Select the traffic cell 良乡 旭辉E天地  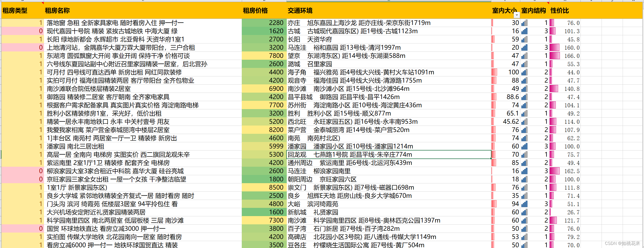click(x=389, y=196)
